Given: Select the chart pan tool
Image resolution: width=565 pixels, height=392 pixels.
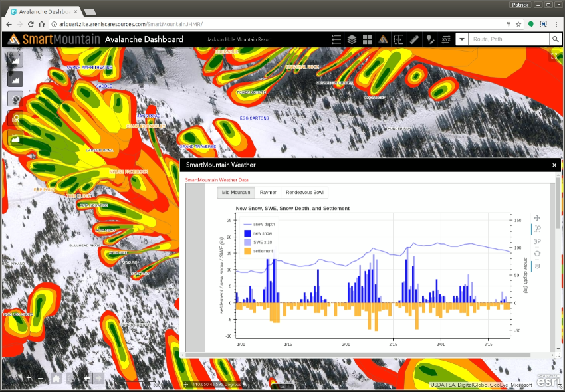Looking at the screenshot, I should pos(537,218).
